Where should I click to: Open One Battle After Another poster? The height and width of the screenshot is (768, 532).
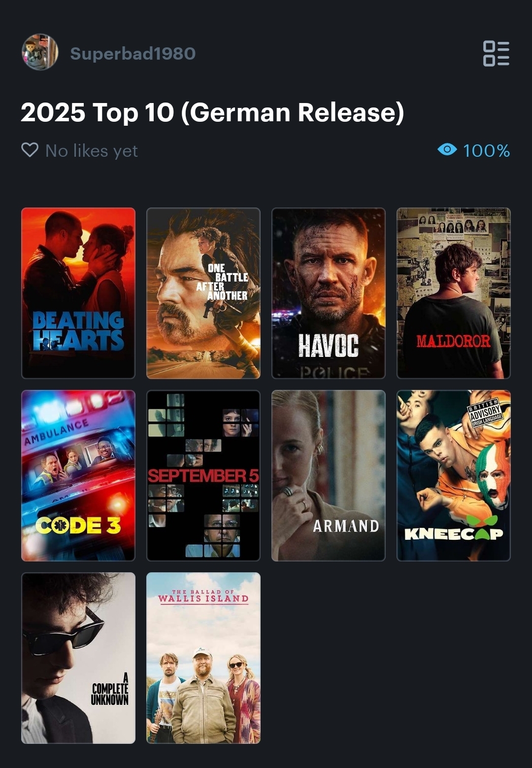coord(203,293)
